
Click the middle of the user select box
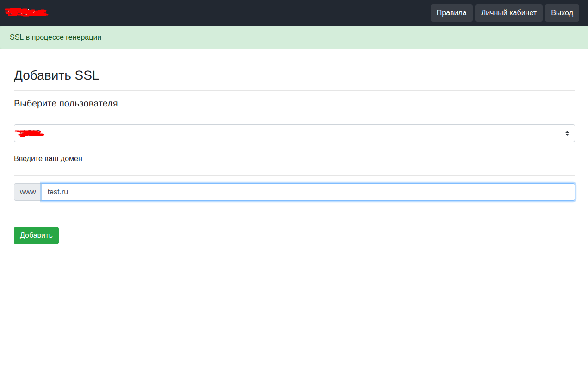pos(294,133)
